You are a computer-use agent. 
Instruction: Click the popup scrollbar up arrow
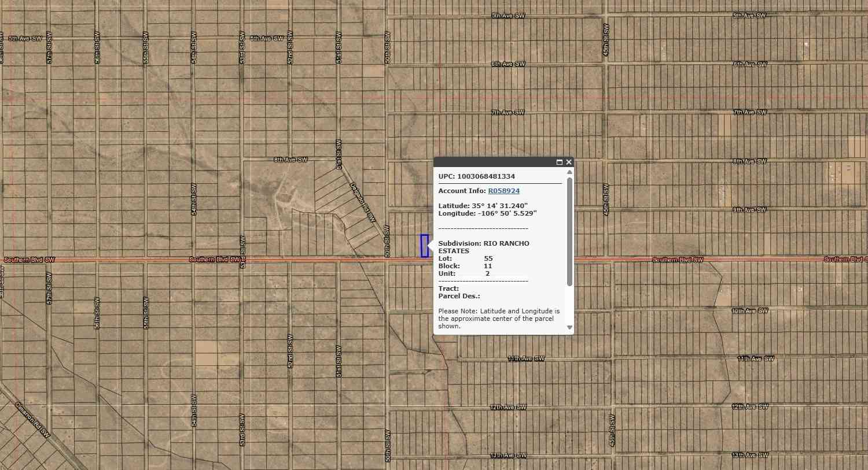click(x=569, y=172)
